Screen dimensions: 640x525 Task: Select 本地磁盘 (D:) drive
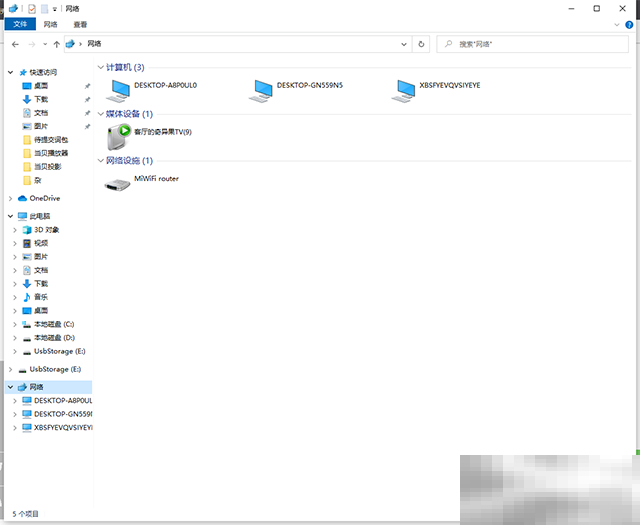54,338
